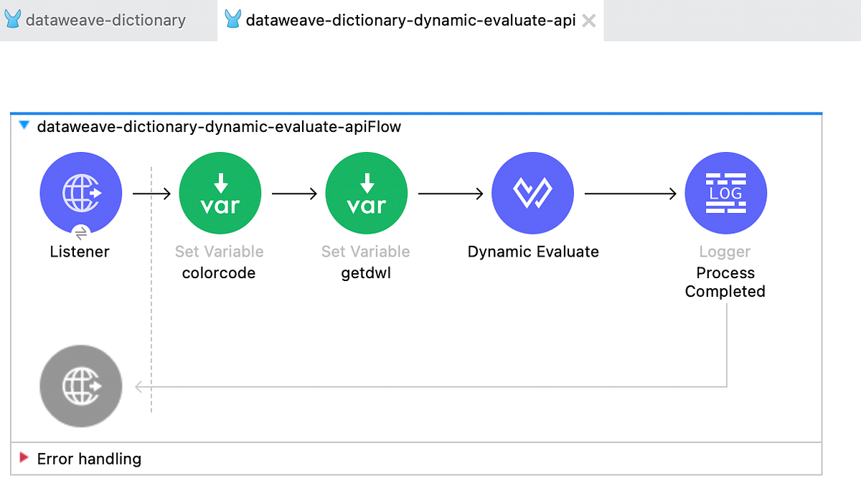Activate the dataweave-dictionary-dynamic-evaluate-api tab
Screen dimensions: 861x504
409,19
